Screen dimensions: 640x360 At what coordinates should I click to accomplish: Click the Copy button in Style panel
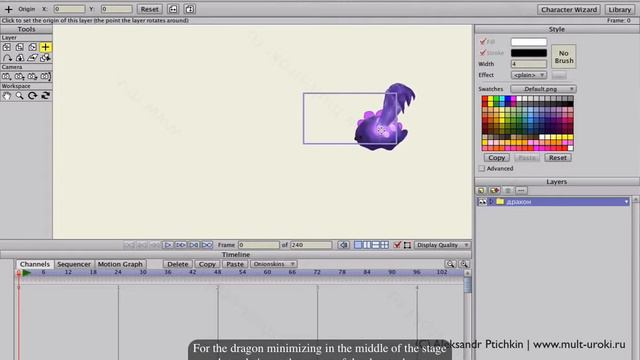coord(497,158)
